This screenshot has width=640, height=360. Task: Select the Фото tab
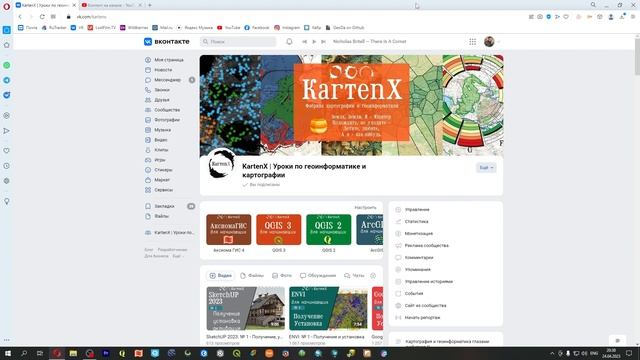(x=282, y=276)
